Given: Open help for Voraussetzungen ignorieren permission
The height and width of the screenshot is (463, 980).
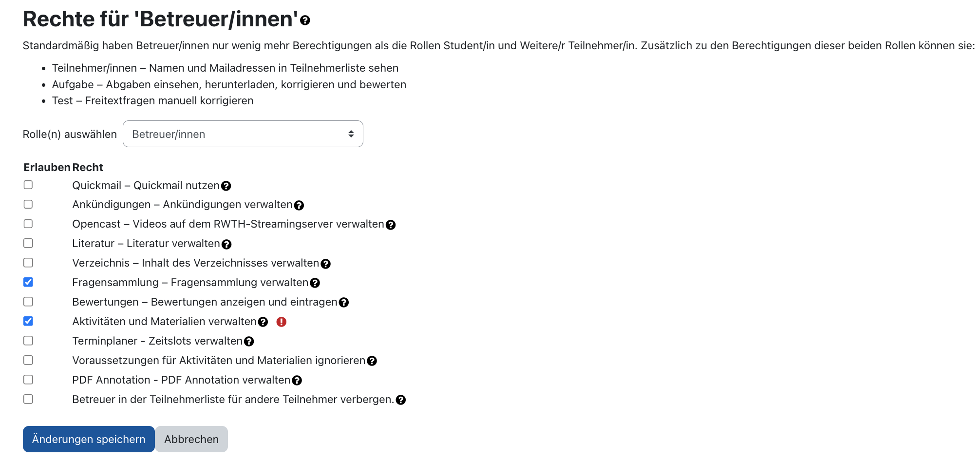Looking at the screenshot, I should [x=373, y=361].
